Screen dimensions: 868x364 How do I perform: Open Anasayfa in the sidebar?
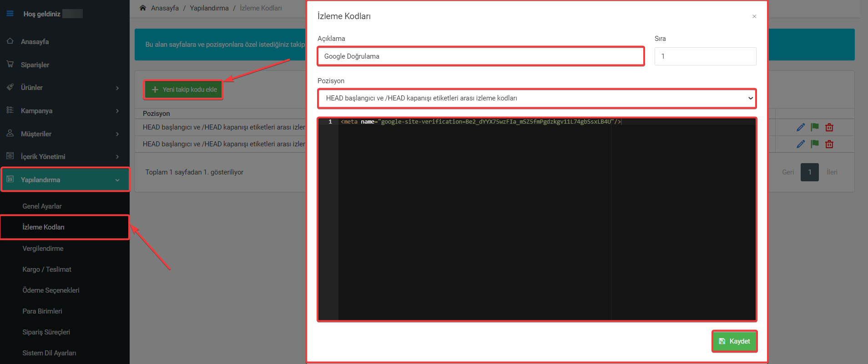coord(35,41)
